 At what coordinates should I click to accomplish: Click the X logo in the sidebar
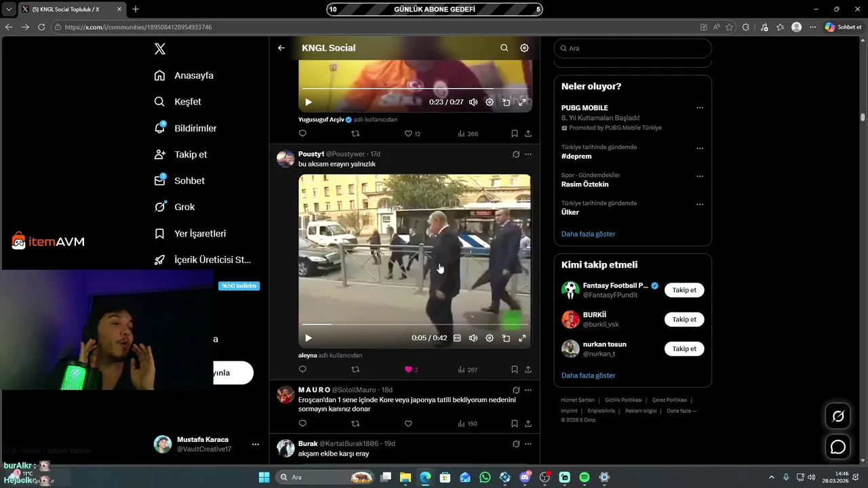point(159,49)
